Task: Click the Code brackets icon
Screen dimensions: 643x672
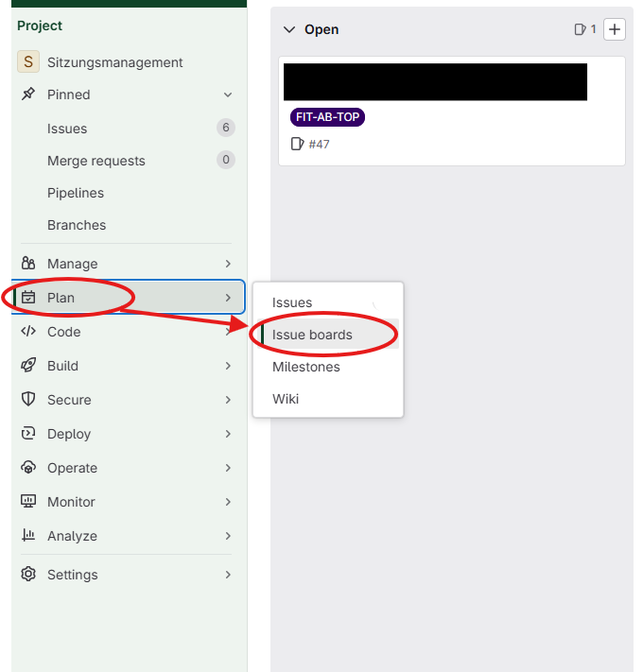Action: (28, 332)
